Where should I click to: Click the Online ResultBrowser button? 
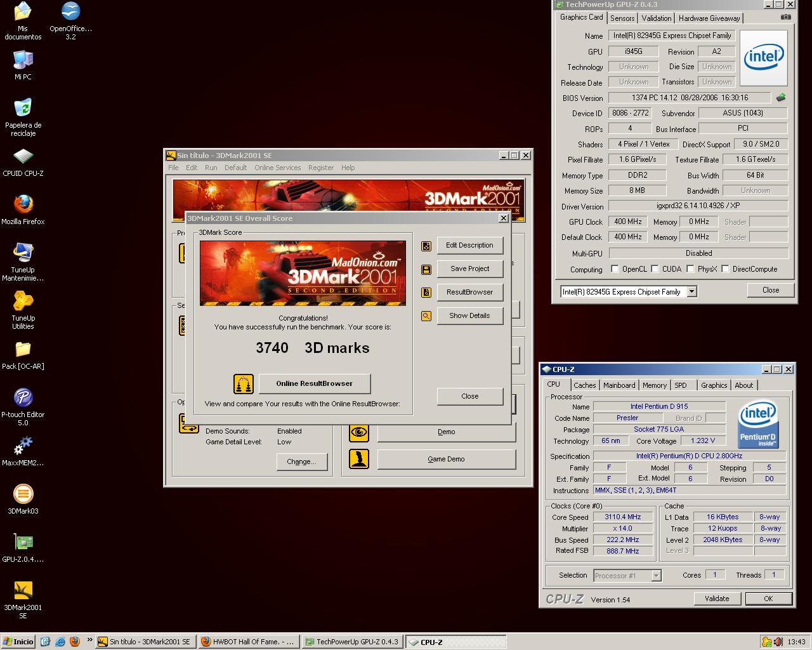(314, 384)
